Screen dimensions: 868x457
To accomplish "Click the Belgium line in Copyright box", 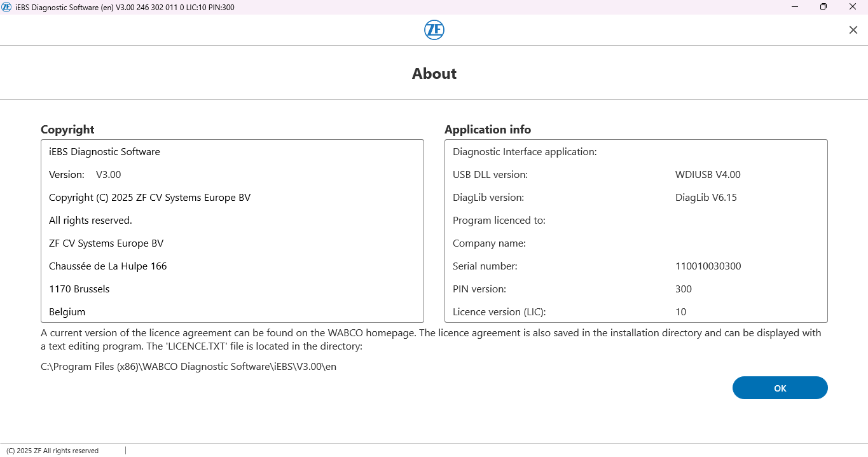I will point(67,312).
